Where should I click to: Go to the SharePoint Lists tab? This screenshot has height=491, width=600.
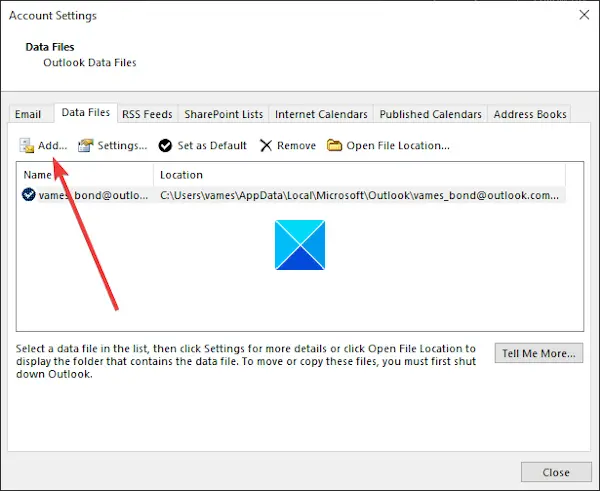[x=224, y=114]
